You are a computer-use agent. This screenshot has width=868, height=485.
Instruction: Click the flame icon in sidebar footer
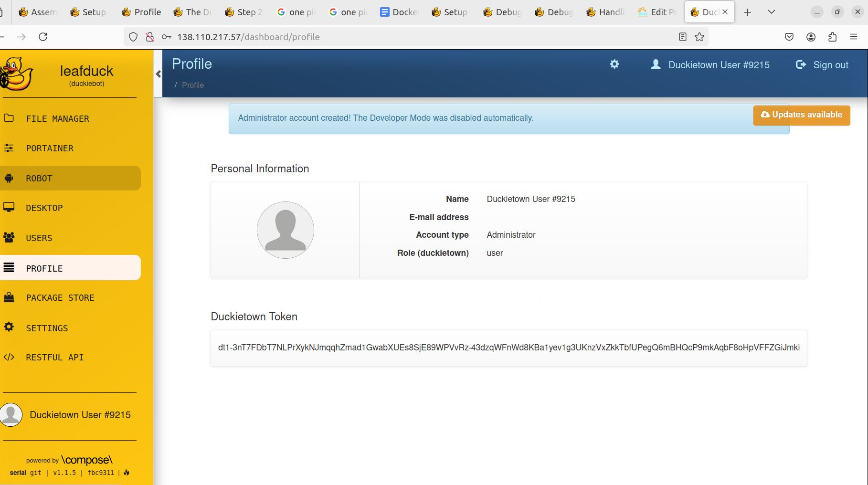coord(127,473)
